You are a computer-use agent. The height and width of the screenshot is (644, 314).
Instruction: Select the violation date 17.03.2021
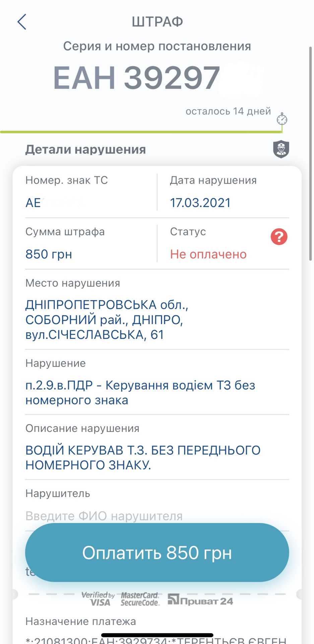point(200,203)
